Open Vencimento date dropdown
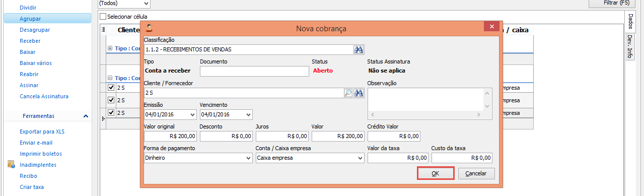The width and height of the screenshot is (644, 196). pos(248,114)
